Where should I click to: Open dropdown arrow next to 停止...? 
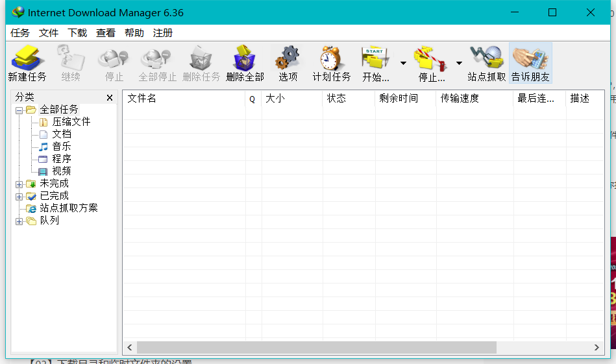[459, 63]
